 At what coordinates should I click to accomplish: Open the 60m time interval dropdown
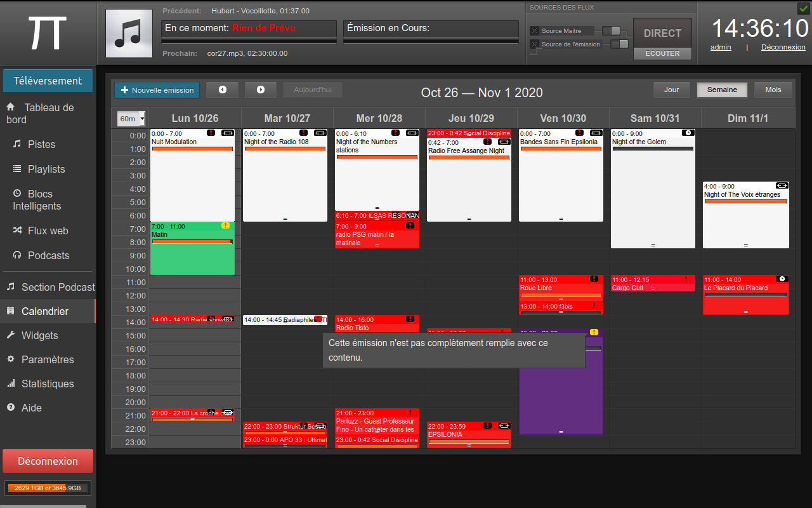click(x=131, y=119)
